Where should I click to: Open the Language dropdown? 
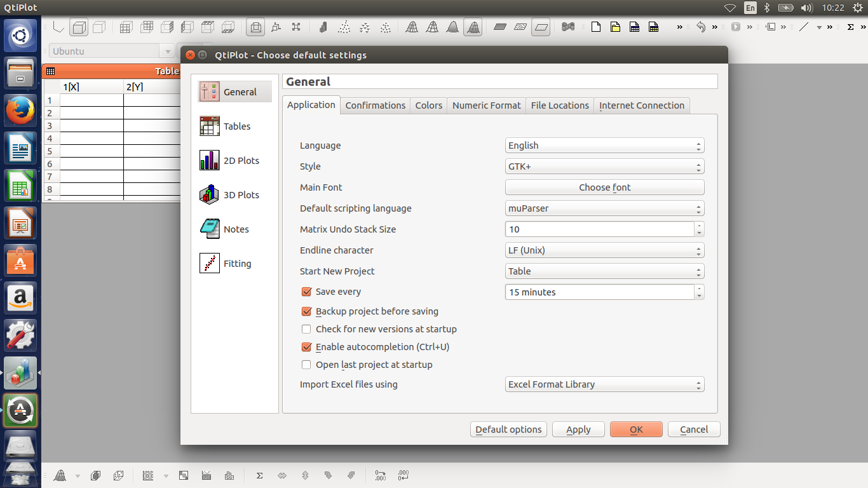point(604,146)
